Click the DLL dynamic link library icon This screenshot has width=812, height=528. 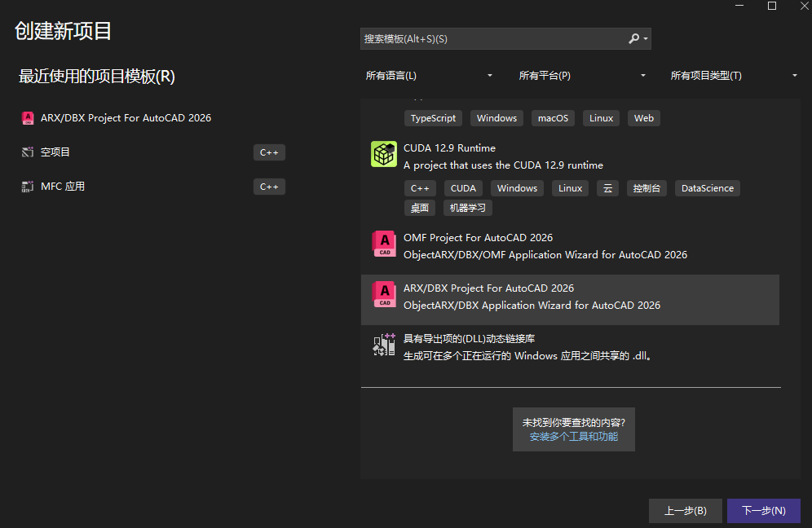(x=384, y=345)
